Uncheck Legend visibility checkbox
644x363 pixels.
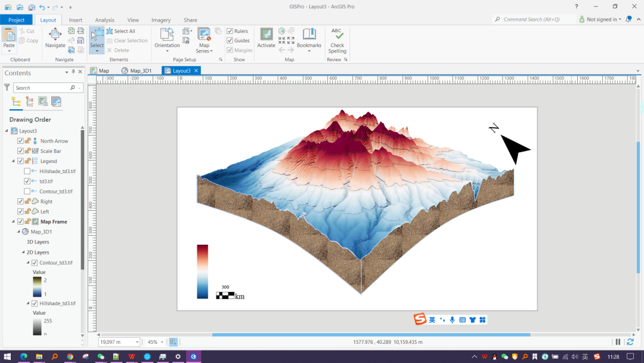pos(20,161)
